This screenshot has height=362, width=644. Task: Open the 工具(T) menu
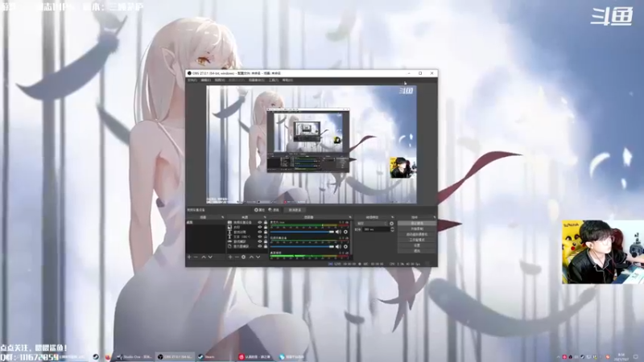pos(274,80)
